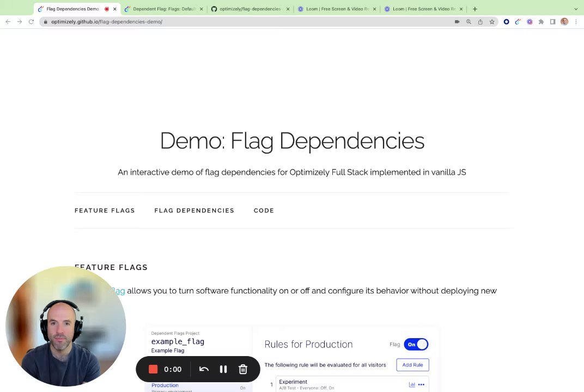Delete the Loom recording with trash icon
This screenshot has height=392, width=584.
(243, 369)
